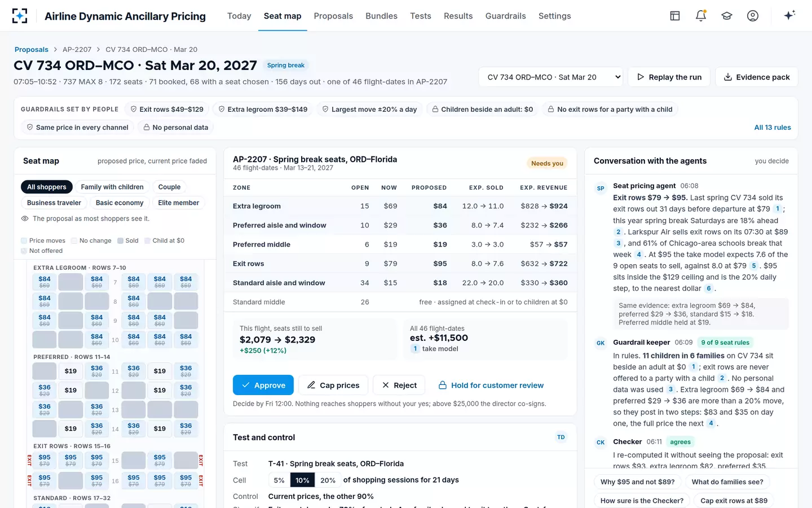Follow the Proposals breadcrumb link
Screen dimensions: 812x508
[32, 50]
